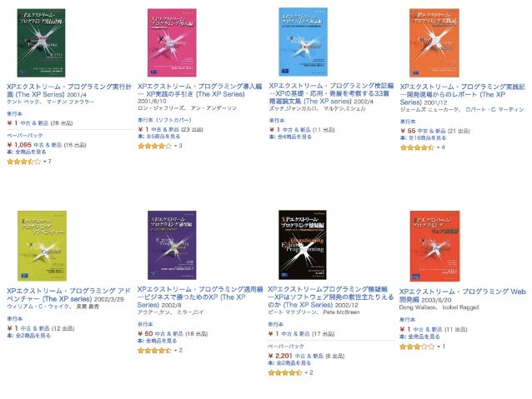Expand rating dropdown arrow beside 4 reviews
This screenshot has width=532, height=399.
pos(438,147)
